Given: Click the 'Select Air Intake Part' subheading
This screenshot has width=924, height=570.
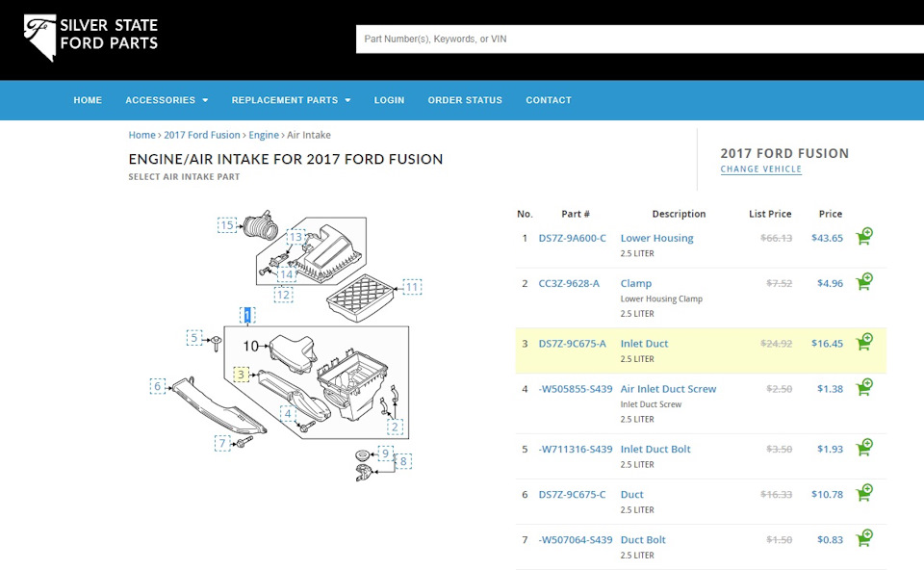Looking at the screenshot, I should [184, 177].
